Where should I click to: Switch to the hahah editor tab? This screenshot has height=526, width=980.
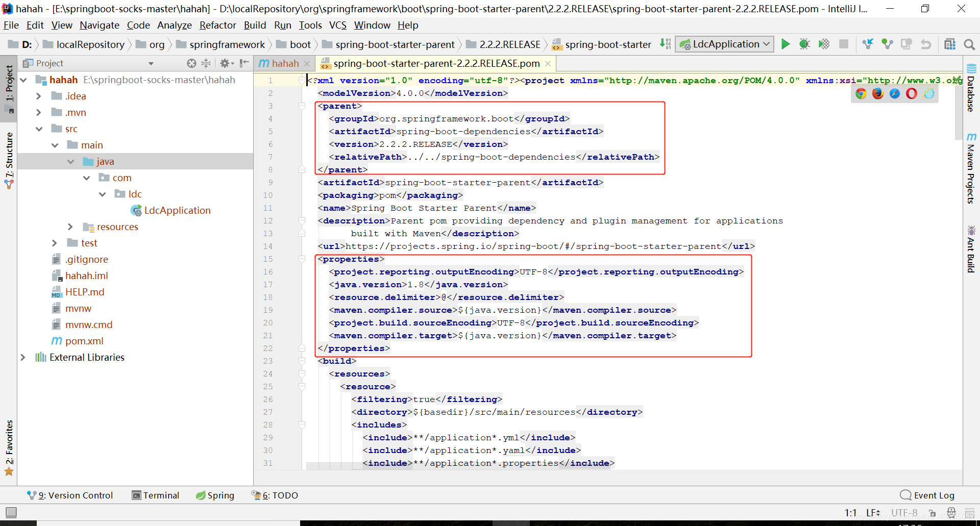click(285, 63)
